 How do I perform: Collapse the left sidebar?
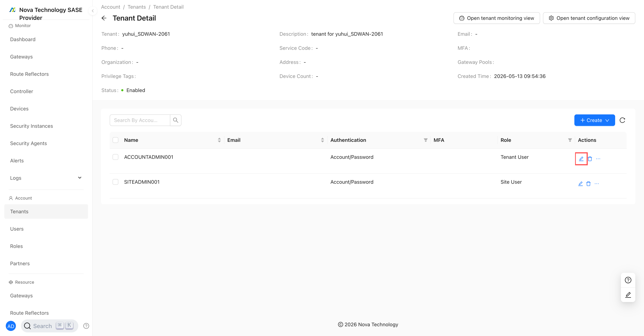click(93, 11)
